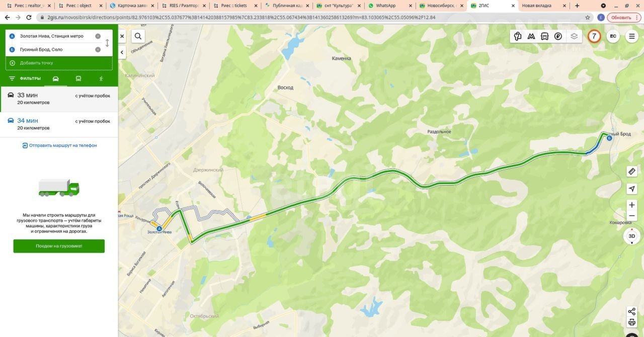Open the hamburger main menu

tap(632, 36)
